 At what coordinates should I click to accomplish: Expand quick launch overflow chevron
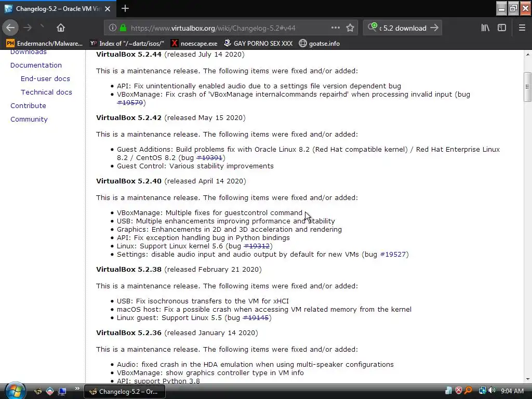(x=77, y=389)
